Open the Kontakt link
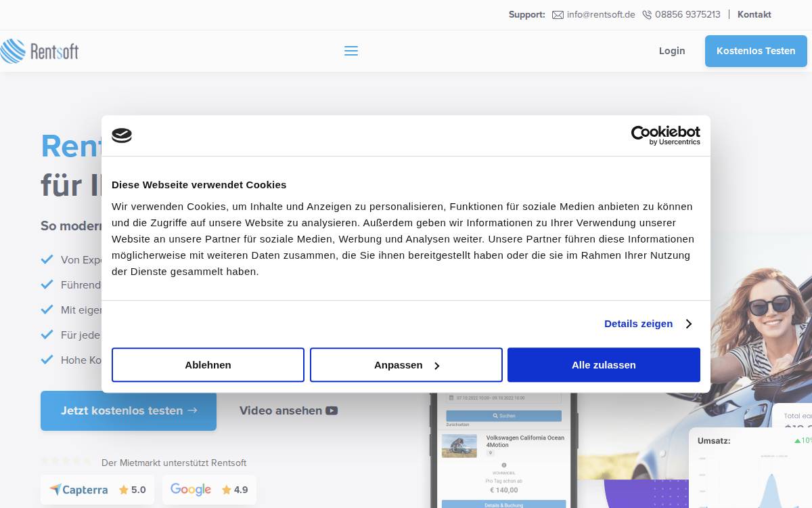 754,14
